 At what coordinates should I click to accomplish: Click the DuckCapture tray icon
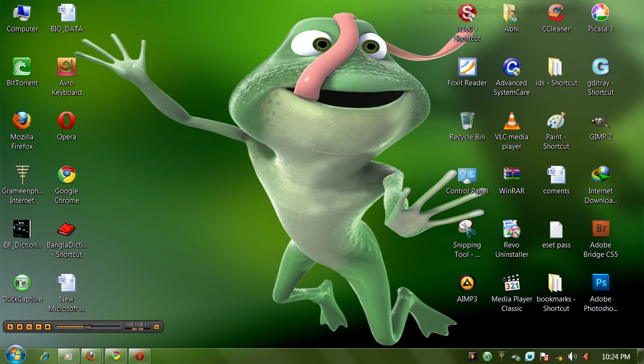tap(487, 356)
